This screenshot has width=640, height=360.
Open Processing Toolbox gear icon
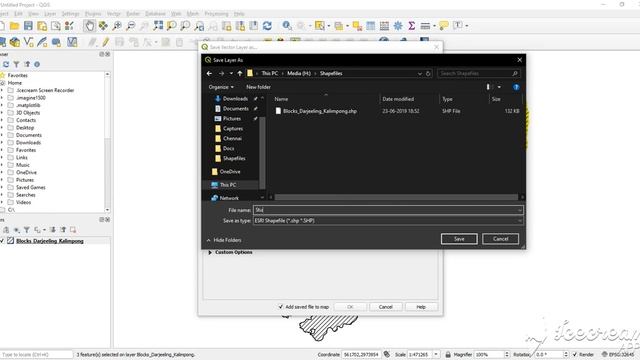[x=398, y=26]
